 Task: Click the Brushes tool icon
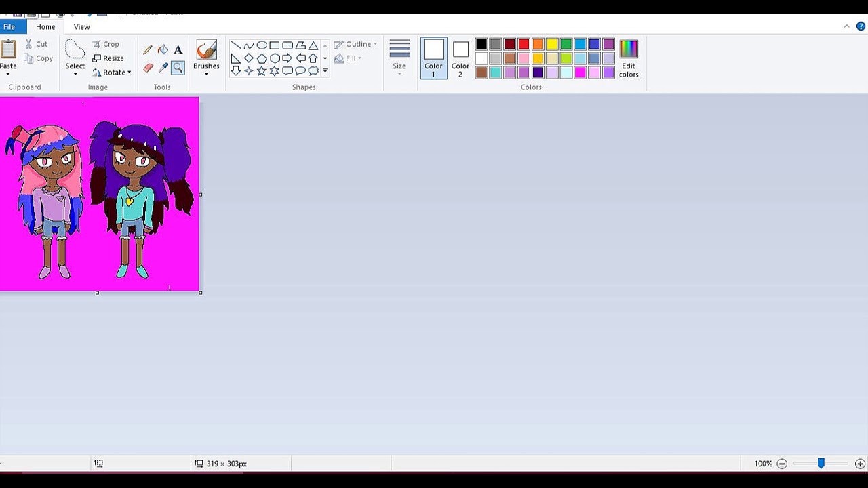click(x=206, y=49)
